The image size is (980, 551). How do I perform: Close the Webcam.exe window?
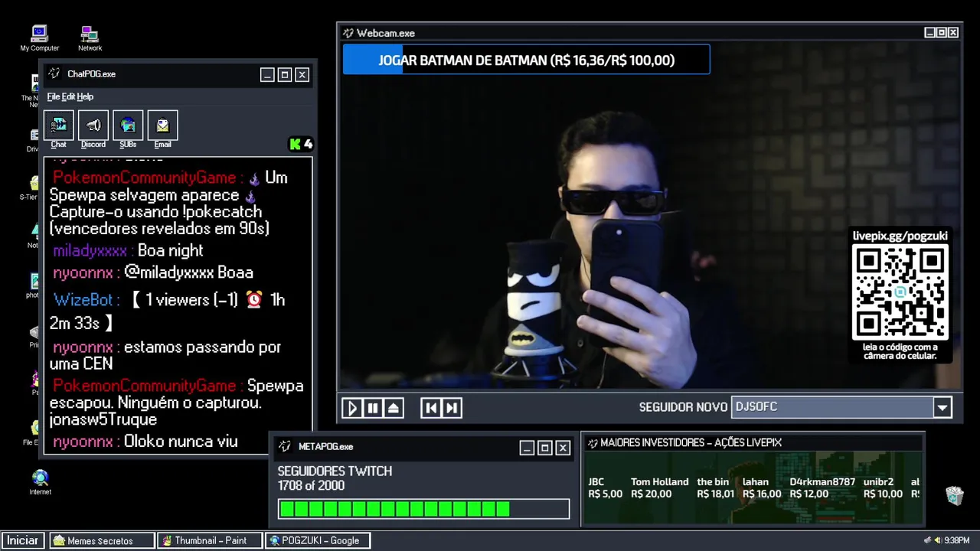(953, 32)
